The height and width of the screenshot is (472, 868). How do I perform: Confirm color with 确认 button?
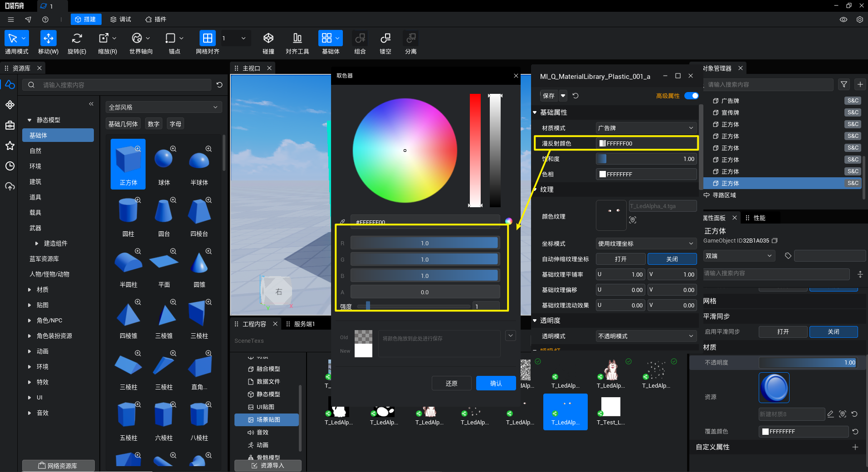pyautogui.click(x=496, y=383)
